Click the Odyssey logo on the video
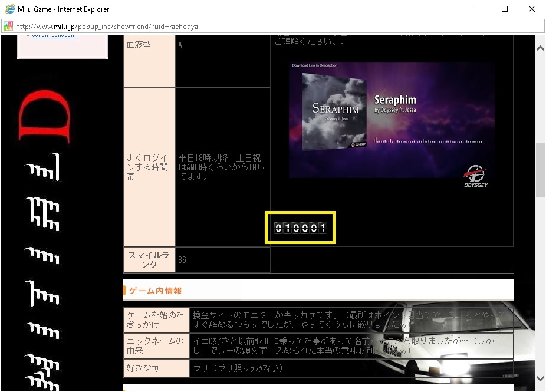 (475, 176)
